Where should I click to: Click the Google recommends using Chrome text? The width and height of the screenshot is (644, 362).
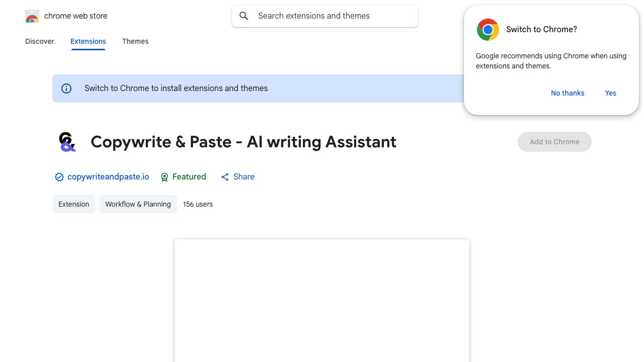[551, 61]
